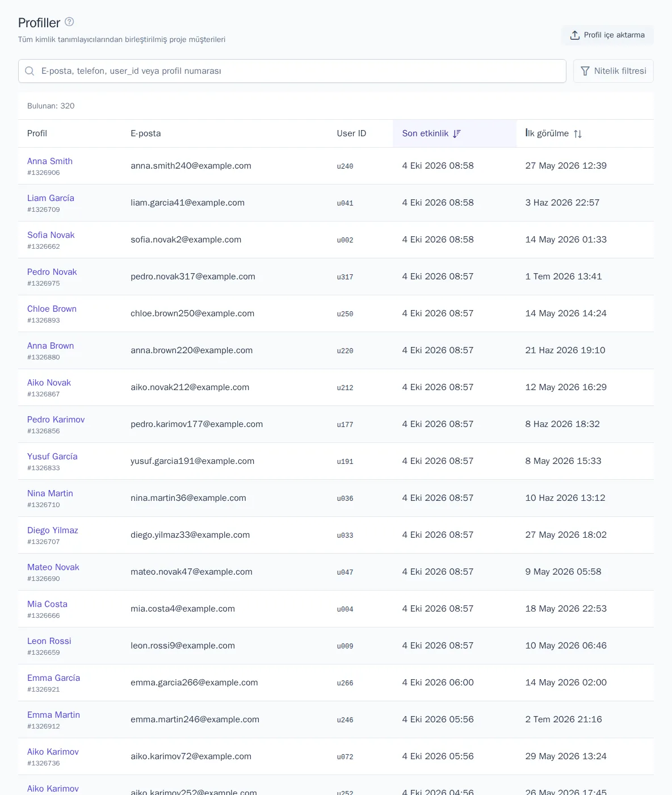Image resolution: width=672 pixels, height=795 pixels.
Task: Open Nina Martin's profile
Action: pos(50,493)
